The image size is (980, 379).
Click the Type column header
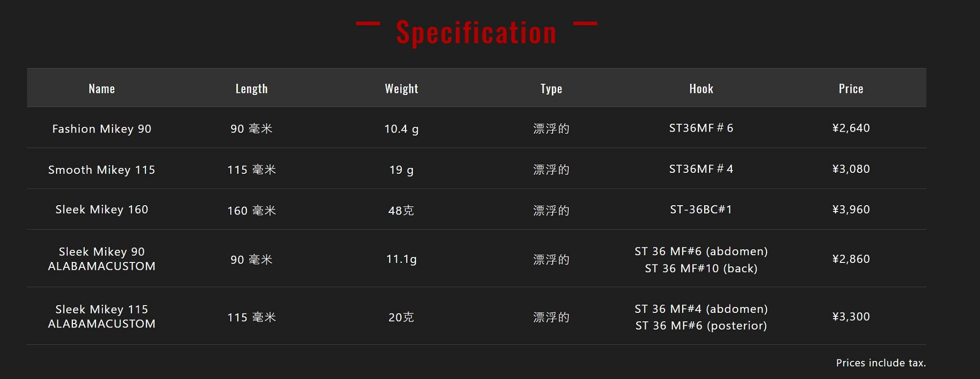(x=551, y=89)
